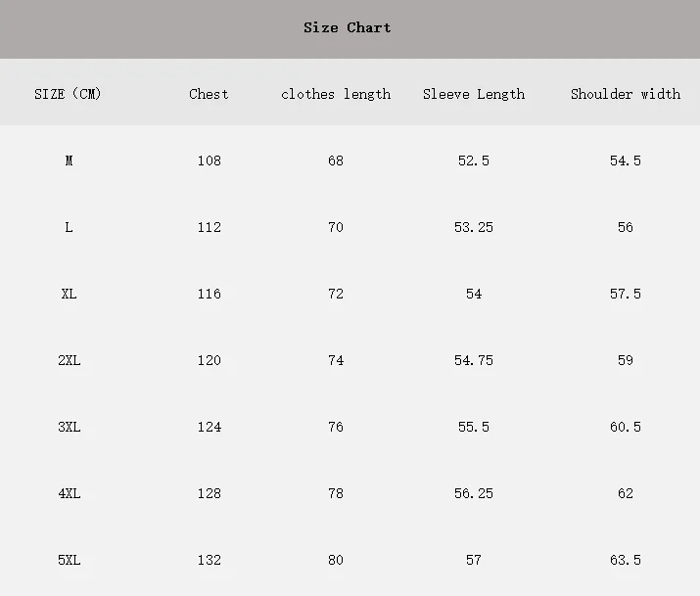
Task: Select chest value 108
Action: 209,160
